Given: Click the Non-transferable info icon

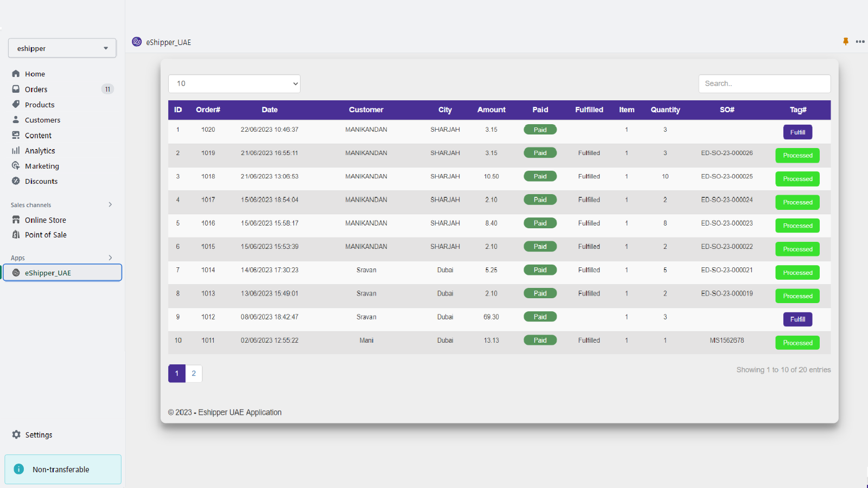Looking at the screenshot, I should tap(19, 469).
